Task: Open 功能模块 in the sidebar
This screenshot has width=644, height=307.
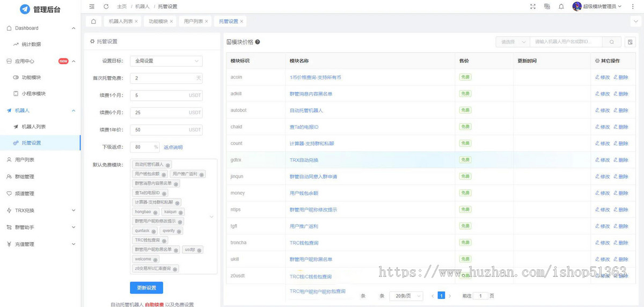Action: pyautogui.click(x=31, y=77)
